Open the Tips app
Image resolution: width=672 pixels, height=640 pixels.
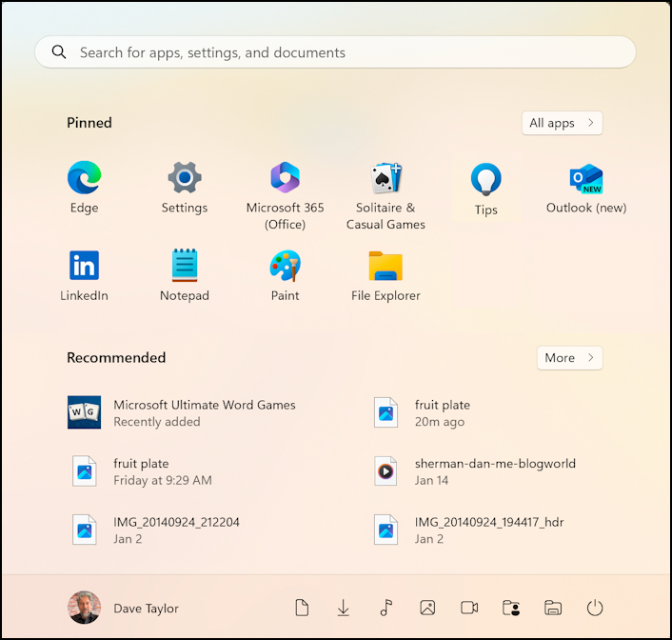[486, 190]
